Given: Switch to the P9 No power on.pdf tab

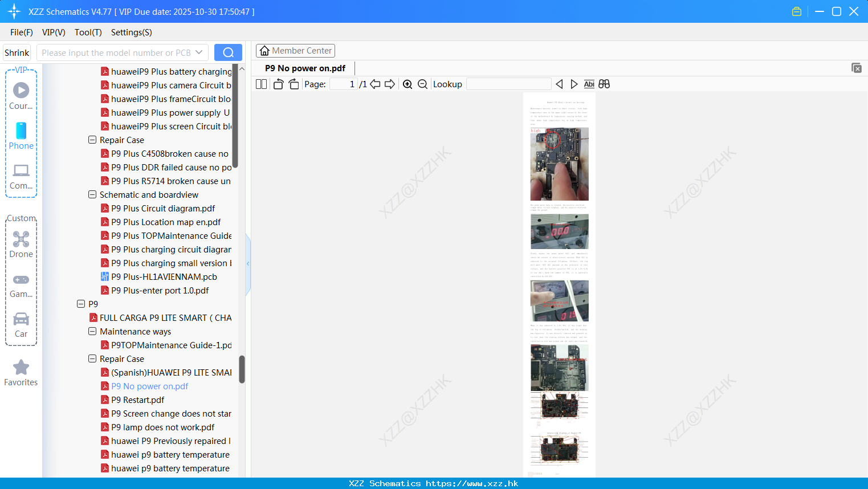Looking at the screenshot, I should click(305, 68).
